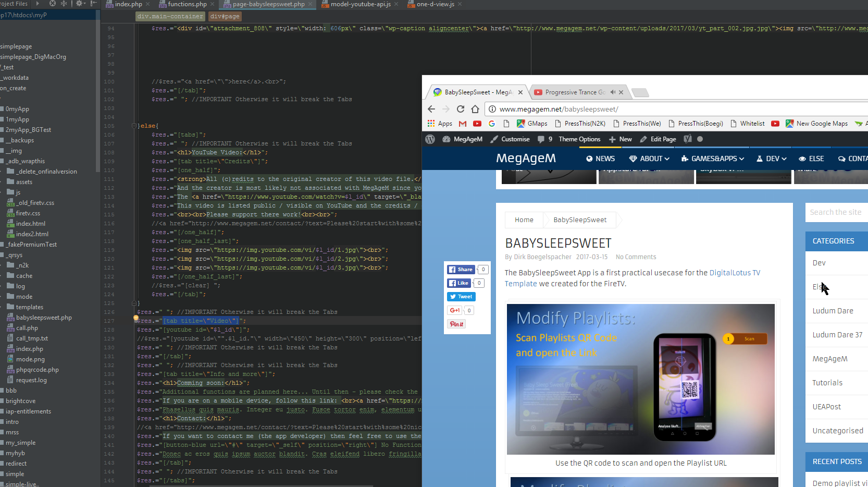The height and width of the screenshot is (487, 868).
Task: Open the NEWS menu item
Action: click(x=600, y=159)
